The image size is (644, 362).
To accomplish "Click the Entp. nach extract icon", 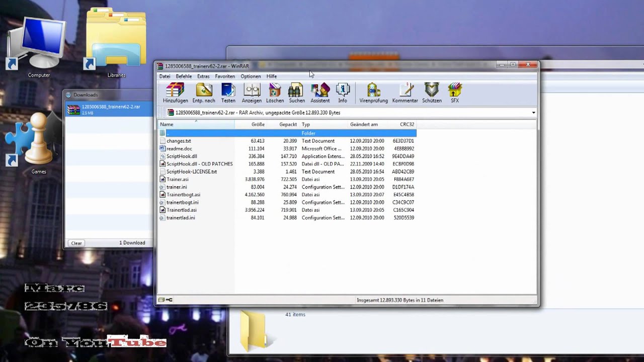I will [204, 93].
